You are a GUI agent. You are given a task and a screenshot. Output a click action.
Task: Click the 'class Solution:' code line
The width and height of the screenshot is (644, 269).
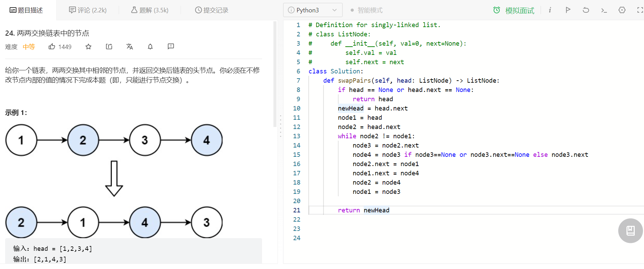point(336,71)
